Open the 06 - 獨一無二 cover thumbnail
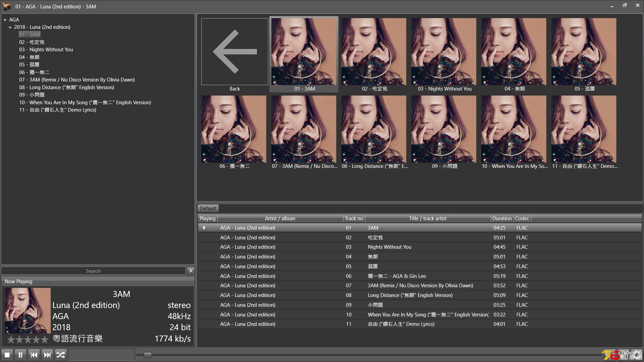Screen dimensions: 644x362 point(234,129)
